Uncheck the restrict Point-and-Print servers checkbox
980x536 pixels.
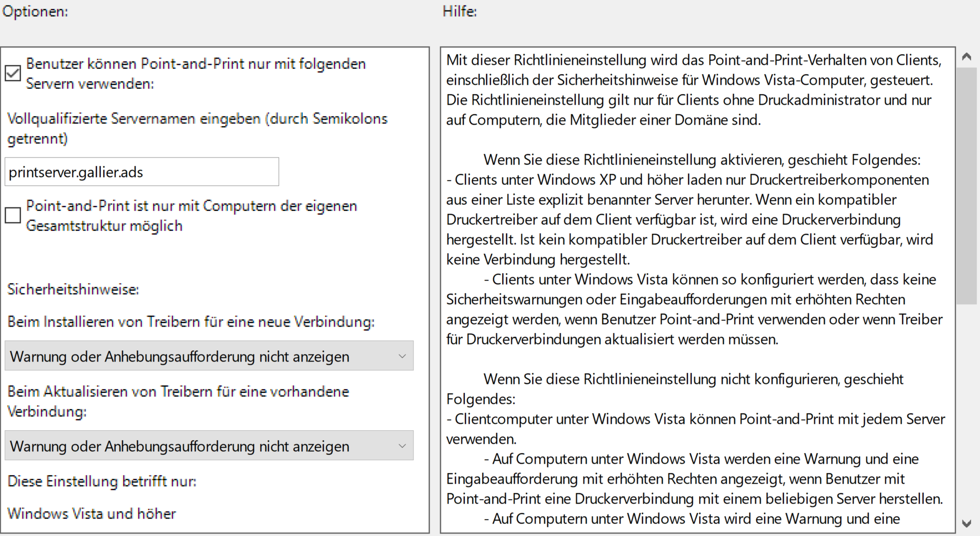coord(13,73)
